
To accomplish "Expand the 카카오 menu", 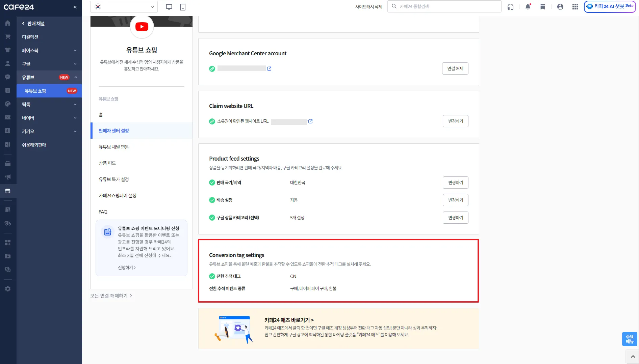I will (49, 131).
